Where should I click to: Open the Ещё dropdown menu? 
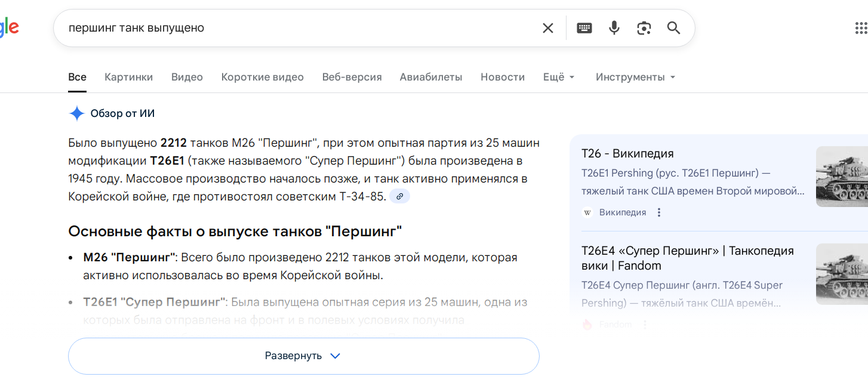(559, 77)
